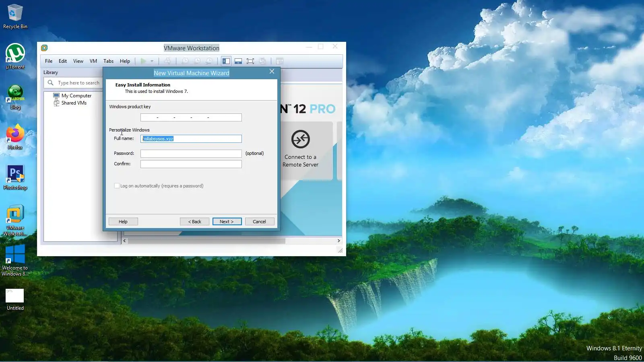This screenshot has width=644, height=362.
Task: Click the Unity mode toolbar icon
Action: pyautogui.click(x=262, y=61)
